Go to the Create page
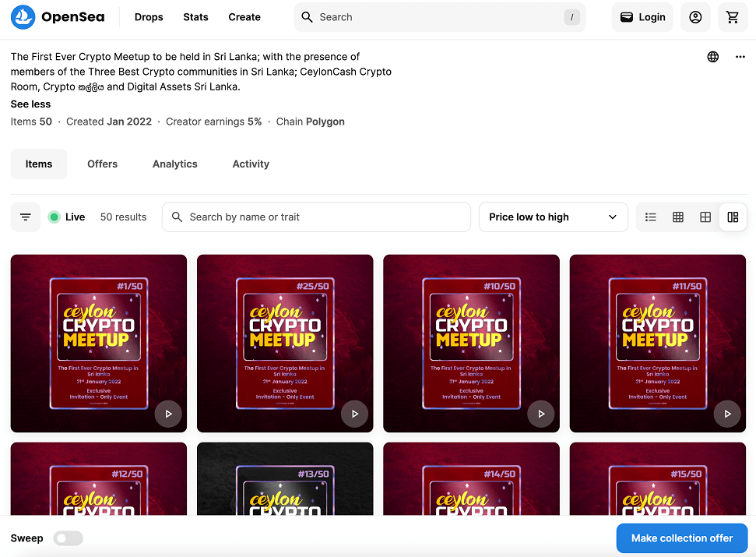756x557 pixels. (244, 17)
